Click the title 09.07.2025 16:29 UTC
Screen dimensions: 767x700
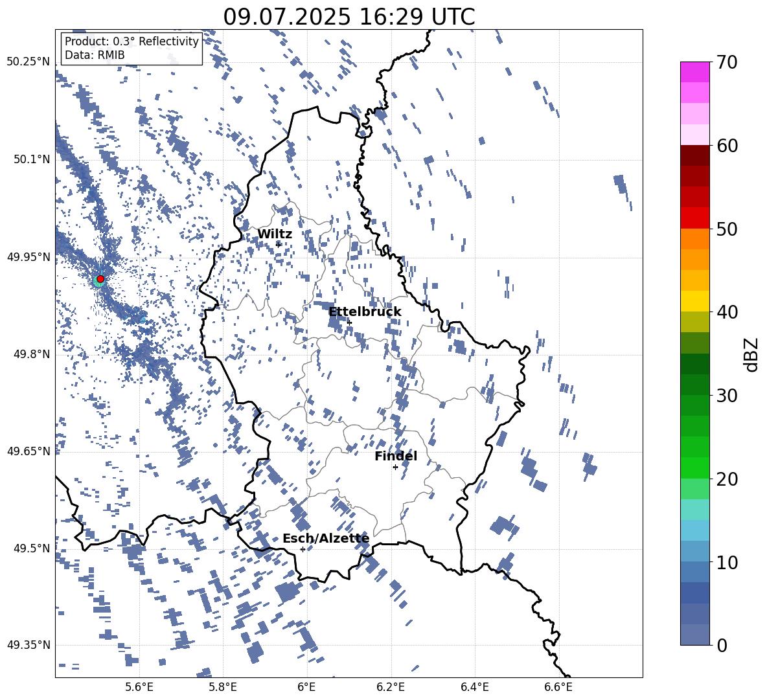349,17
